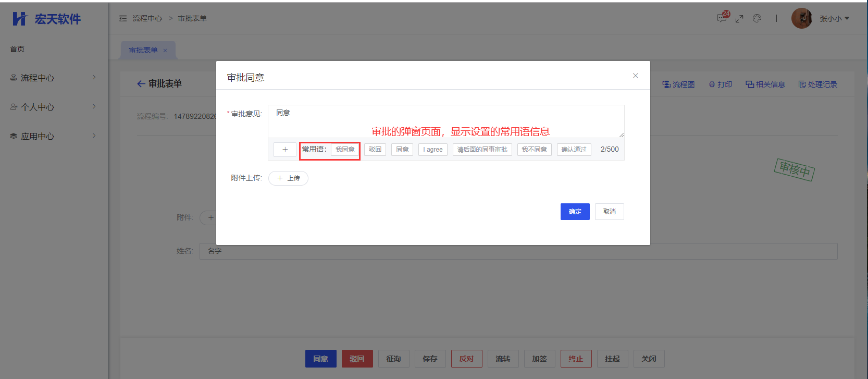This screenshot has width=868, height=379.
Task: Open the theme palette icon
Action: pos(757,18)
